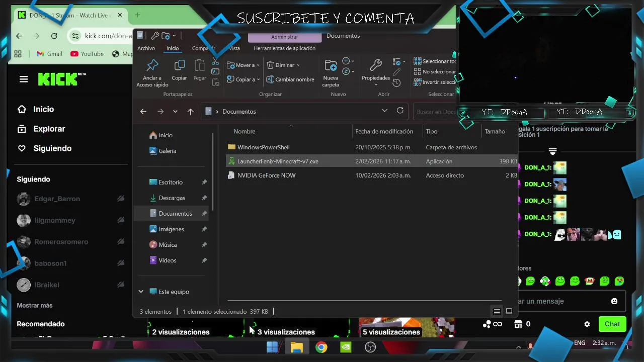Switch to details list view in Explorer
The image size is (644, 362).
497,312
